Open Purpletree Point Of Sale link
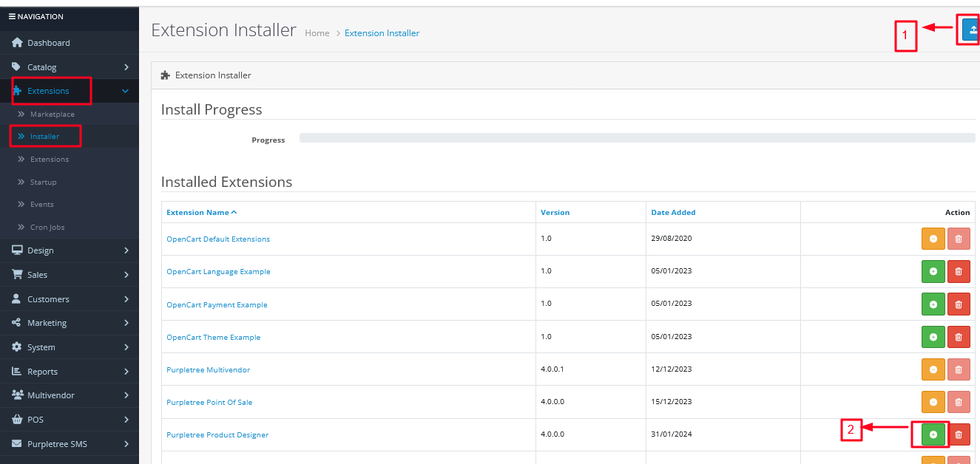The height and width of the screenshot is (464, 980). 209,402
